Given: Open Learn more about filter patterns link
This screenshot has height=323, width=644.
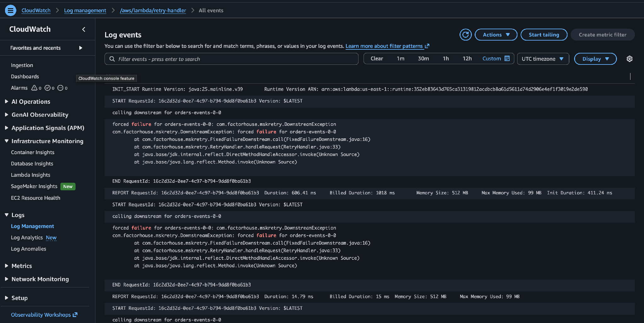Looking at the screenshot, I should tap(384, 46).
